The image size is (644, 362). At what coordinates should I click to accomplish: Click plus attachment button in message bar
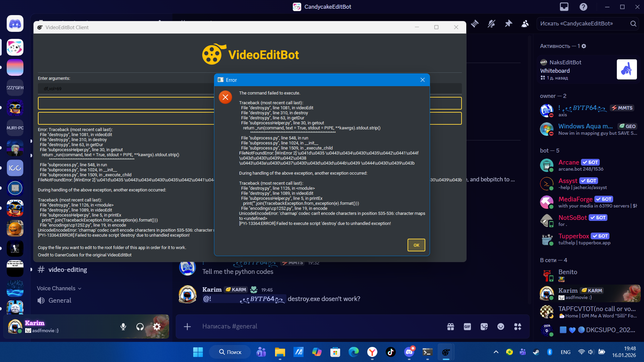(x=187, y=326)
